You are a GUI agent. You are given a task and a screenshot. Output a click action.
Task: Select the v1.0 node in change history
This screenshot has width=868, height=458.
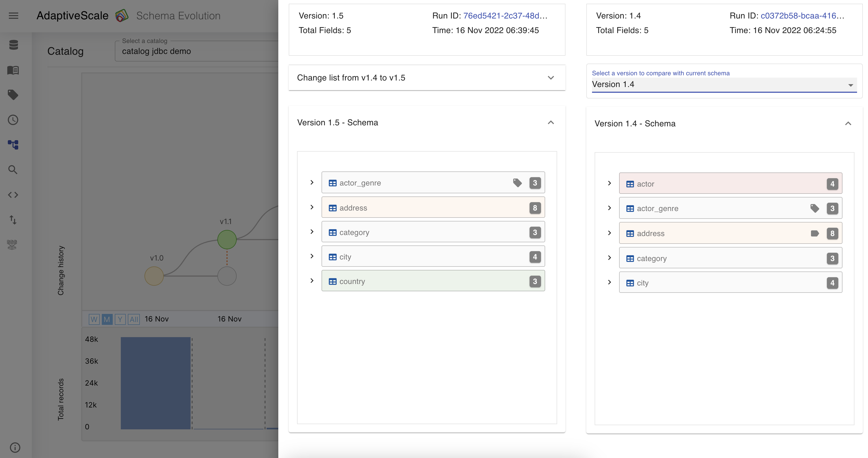coord(154,276)
